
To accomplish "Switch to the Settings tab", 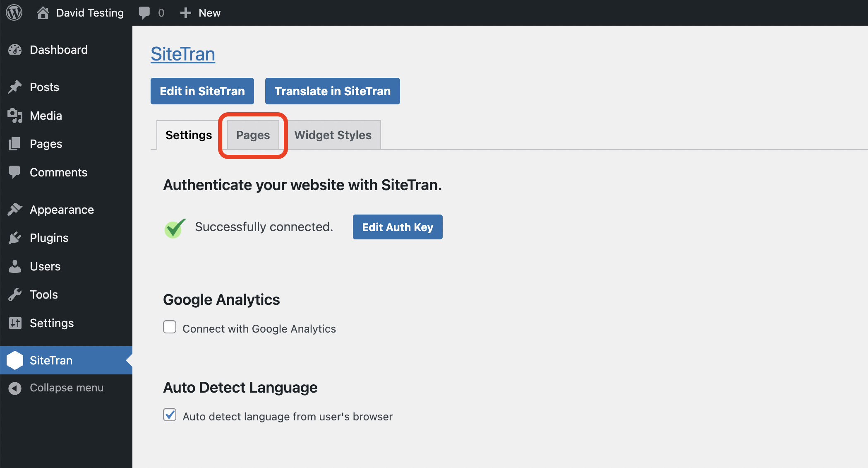I will click(189, 135).
